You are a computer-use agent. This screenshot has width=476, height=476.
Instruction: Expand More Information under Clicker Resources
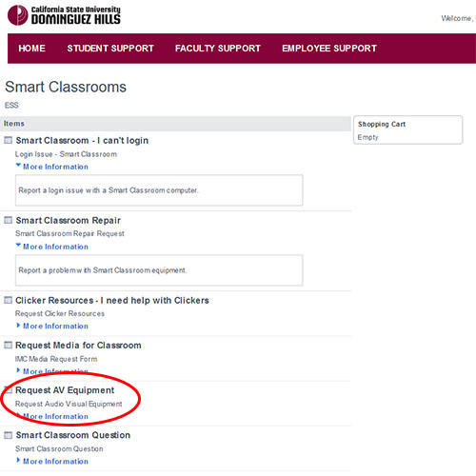coord(52,326)
